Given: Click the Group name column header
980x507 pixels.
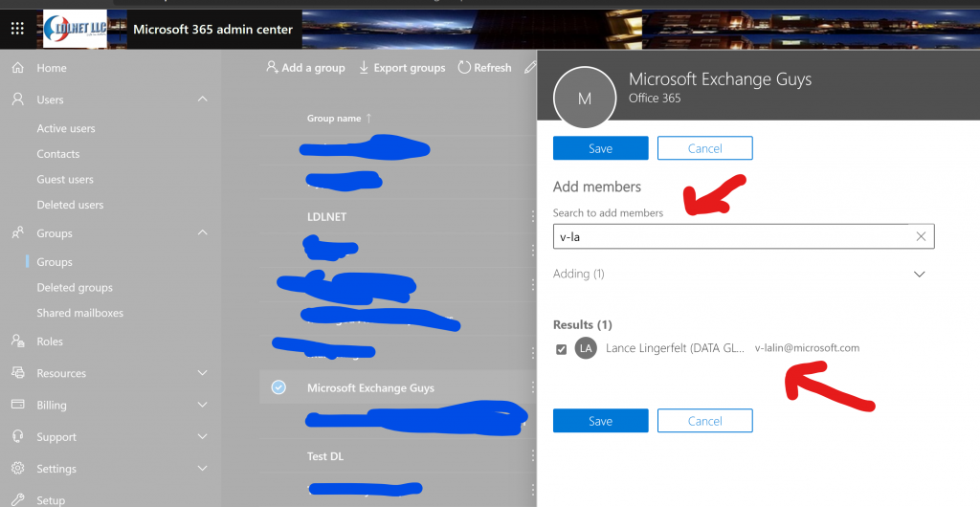Looking at the screenshot, I should click(x=334, y=118).
